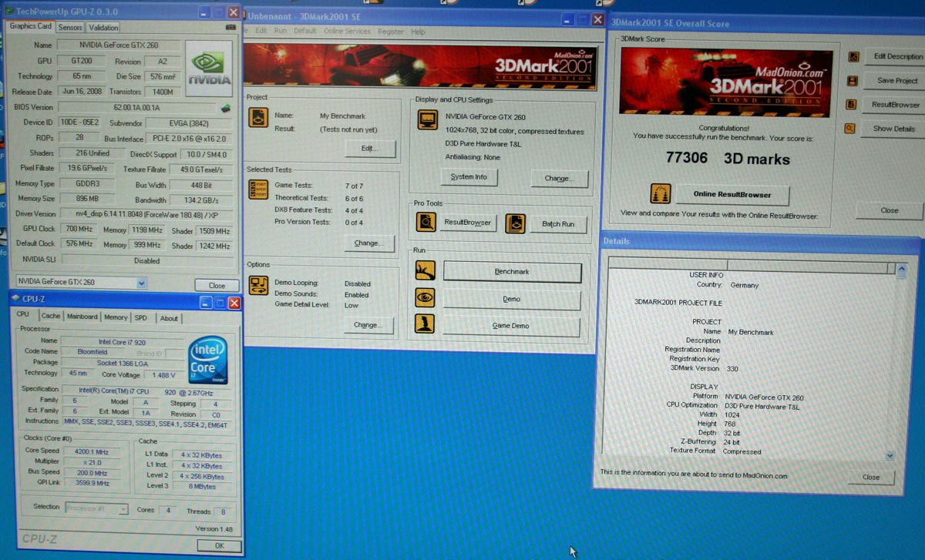This screenshot has height=560, width=925.
Task: Click Close in the Details window
Action: (871, 477)
